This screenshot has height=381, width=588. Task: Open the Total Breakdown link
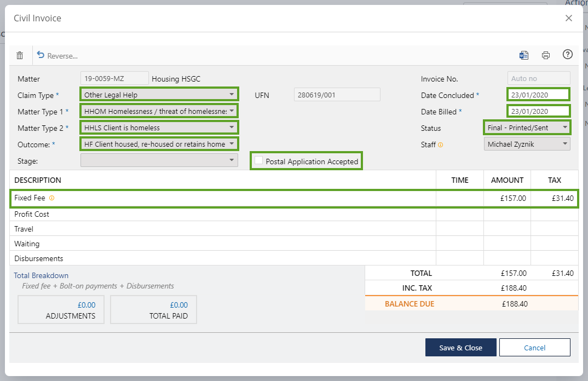41,275
